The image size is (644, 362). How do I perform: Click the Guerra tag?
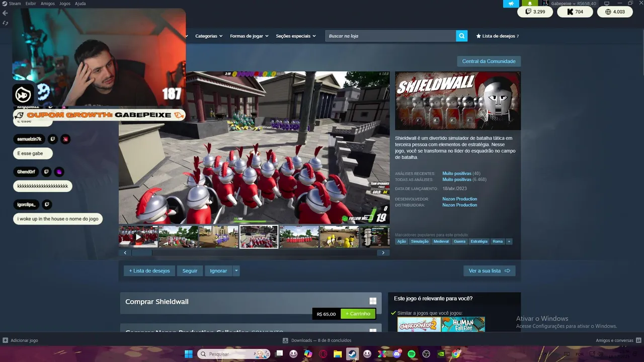(x=459, y=241)
